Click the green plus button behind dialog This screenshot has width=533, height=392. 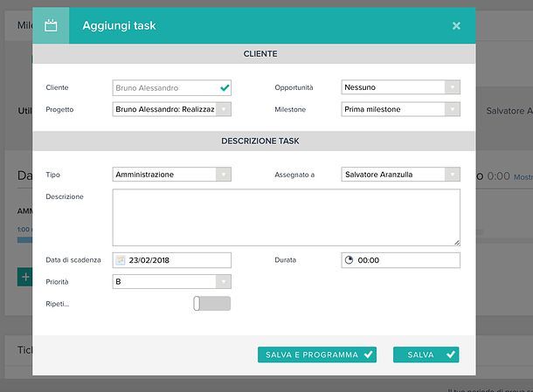point(25,277)
